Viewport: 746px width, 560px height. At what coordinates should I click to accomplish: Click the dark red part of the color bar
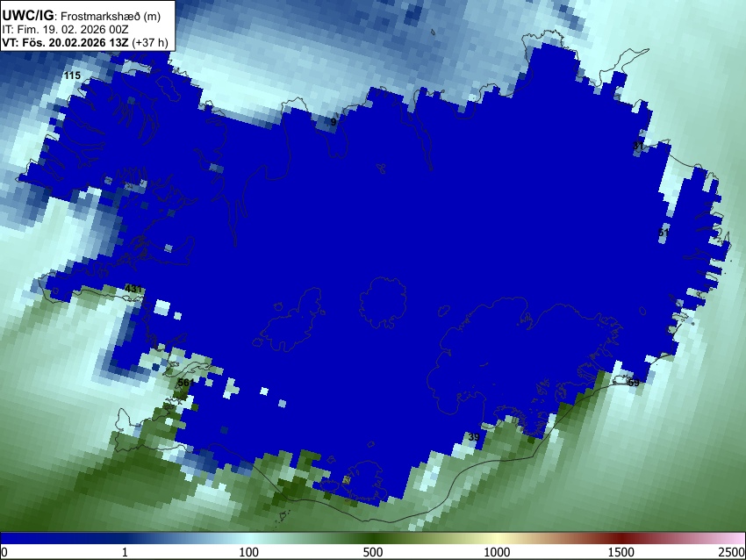coord(621,539)
